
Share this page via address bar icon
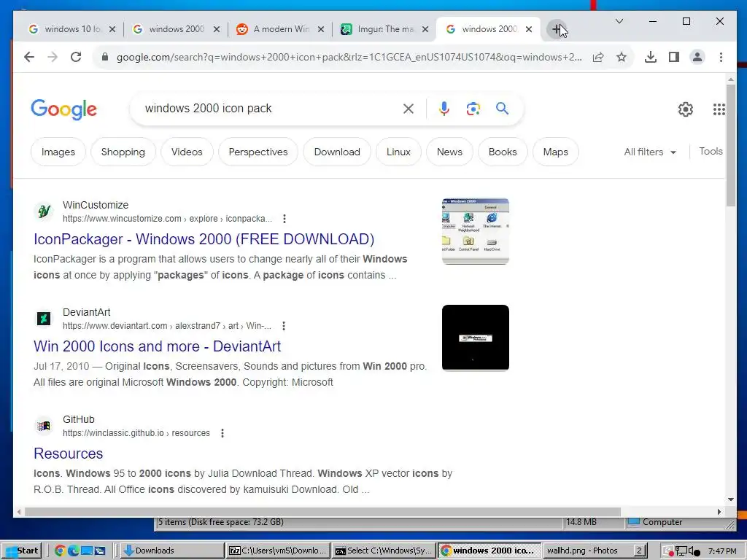[598, 57]
